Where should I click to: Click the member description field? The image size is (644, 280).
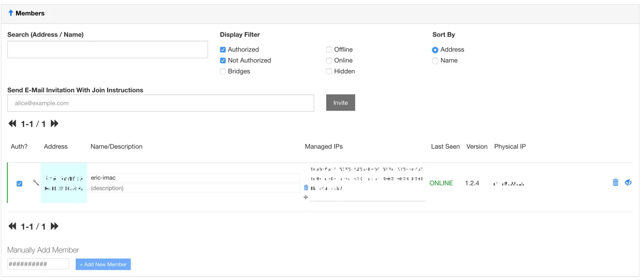195,188
